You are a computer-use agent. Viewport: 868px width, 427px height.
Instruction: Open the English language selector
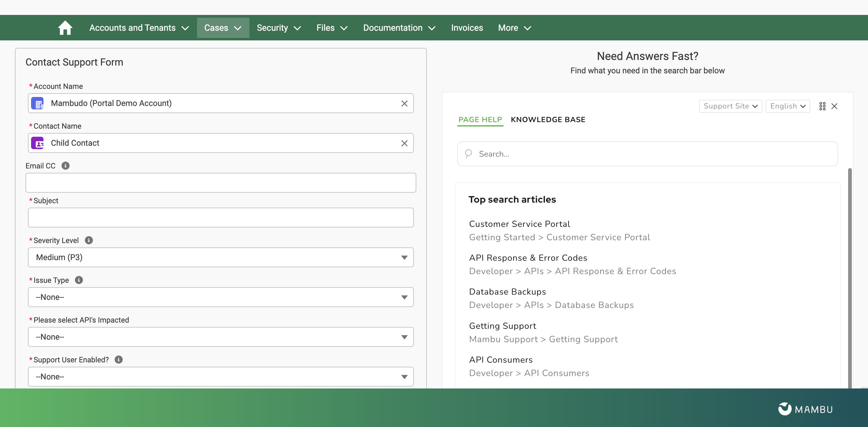coord(788,106)
